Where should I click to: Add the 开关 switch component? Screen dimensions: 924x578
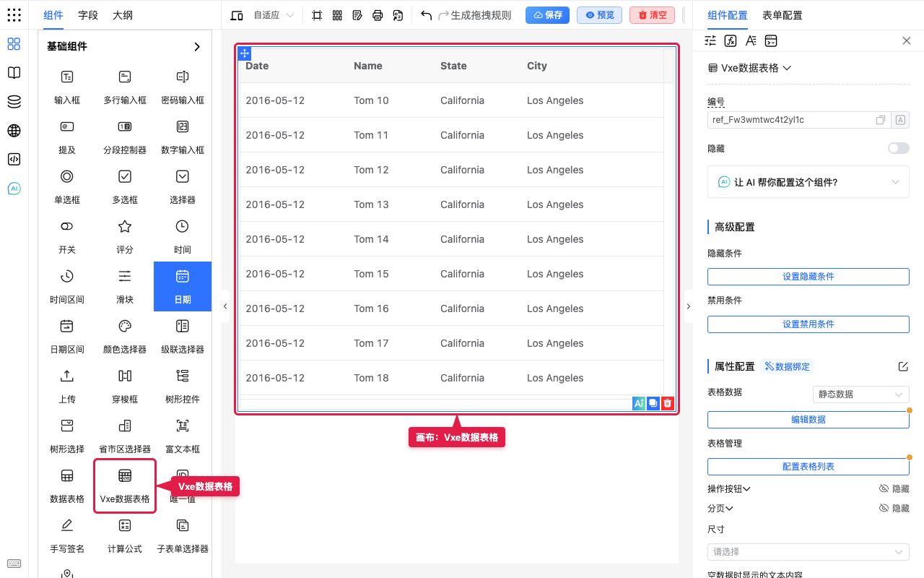tap(67, 236)
